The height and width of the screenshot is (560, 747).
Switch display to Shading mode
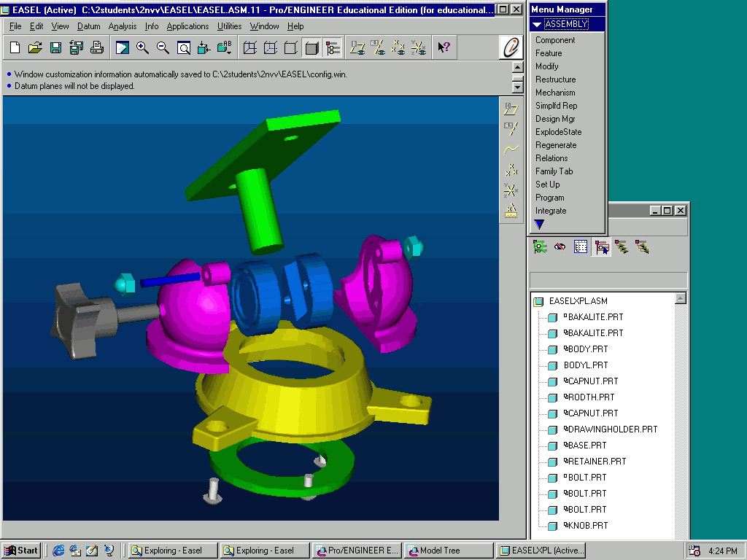click(x=312, y=47)
